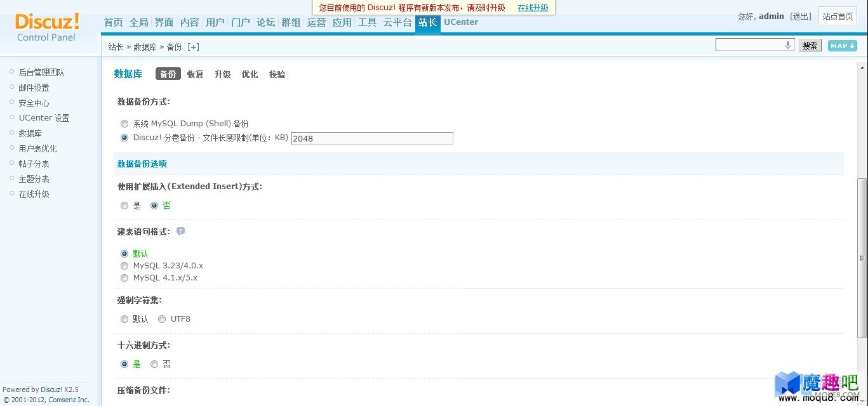Click the 退出 logout link
The width and height of the screenshot is (868, 406).
(x=801, y=16)
